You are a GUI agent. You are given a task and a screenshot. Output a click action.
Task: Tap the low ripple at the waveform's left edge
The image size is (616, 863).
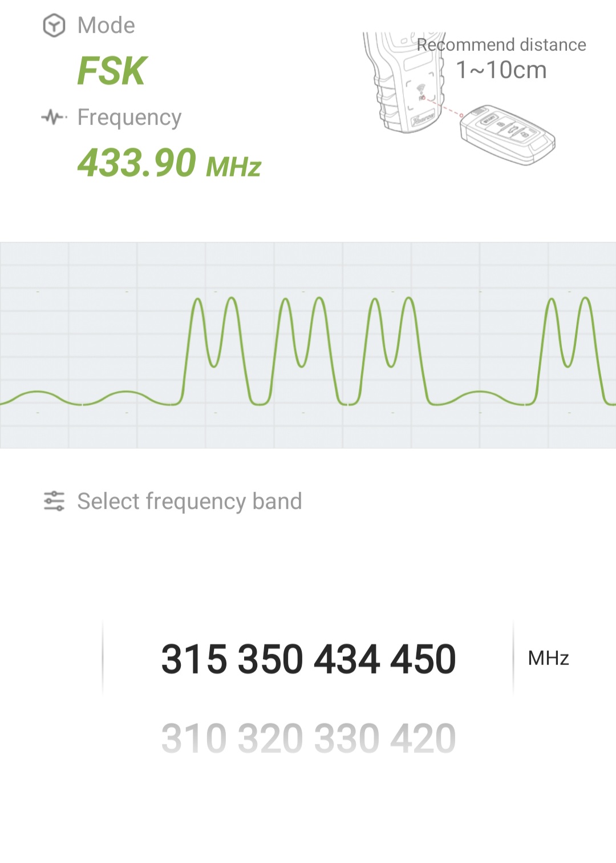coord(38,397)
